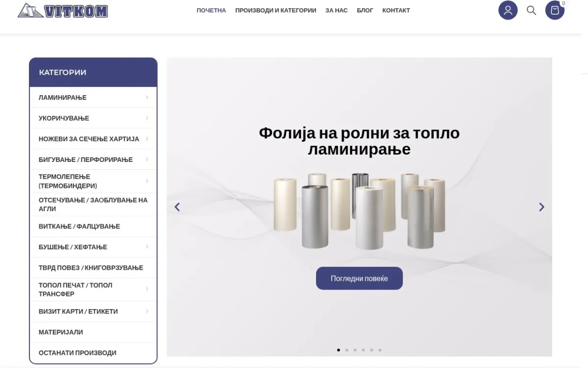Expand ЛАМИНИРАЊЕ category chevron

tap(147, 97)
